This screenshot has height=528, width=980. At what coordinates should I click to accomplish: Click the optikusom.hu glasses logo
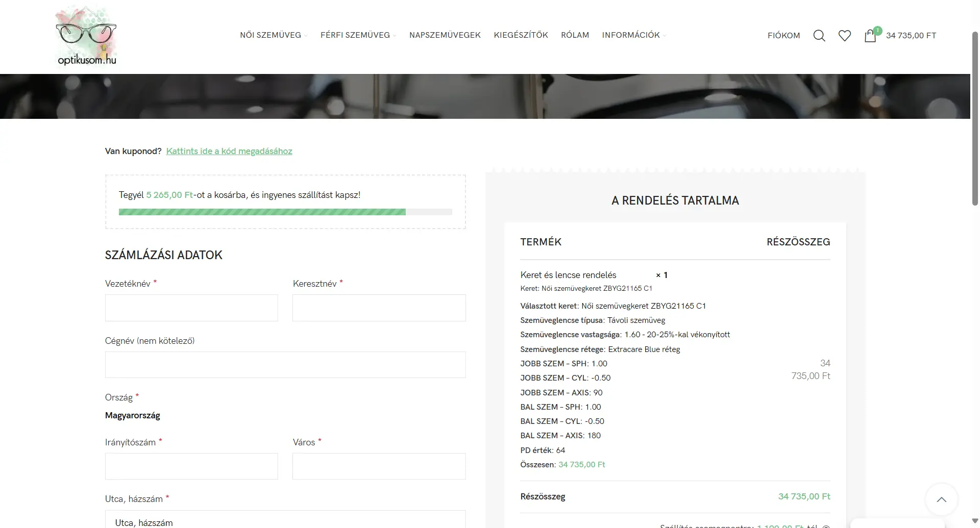[x=87, y=37]
